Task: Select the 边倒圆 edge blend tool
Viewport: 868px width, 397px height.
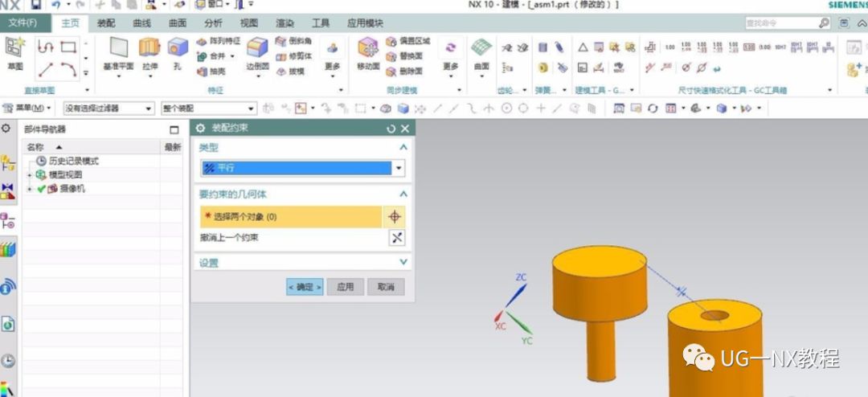Action: pyautogui.click(x=257, y=55)
